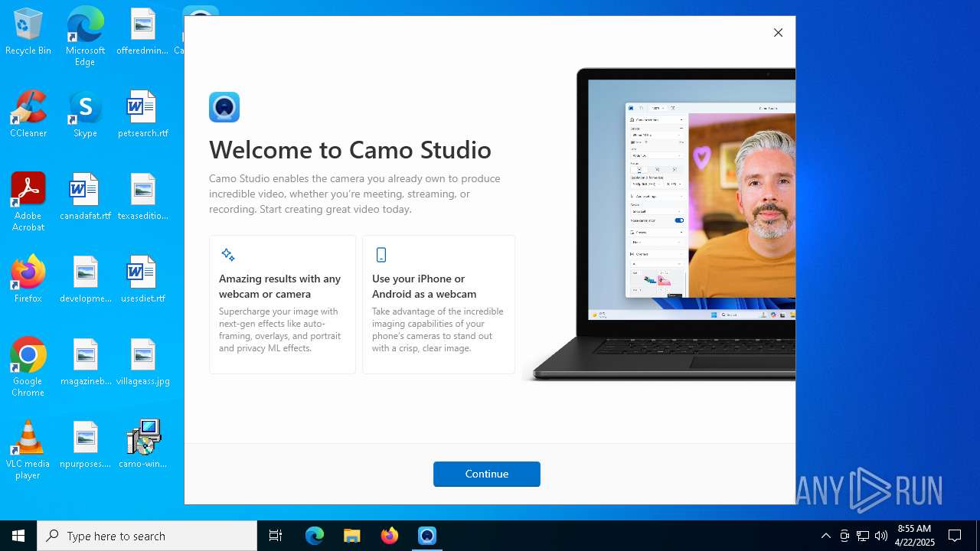Select the canadafat.rtf document on desktop

(85, 197)
